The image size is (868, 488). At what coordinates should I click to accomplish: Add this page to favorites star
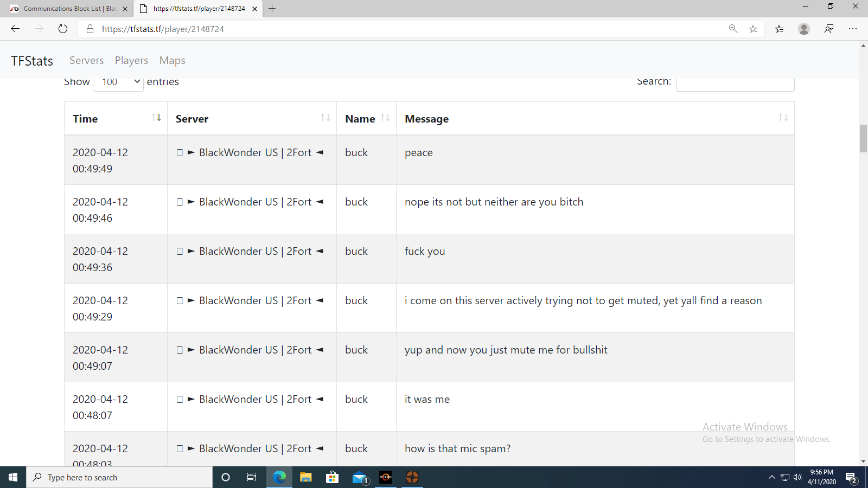(x=753, y=29)
